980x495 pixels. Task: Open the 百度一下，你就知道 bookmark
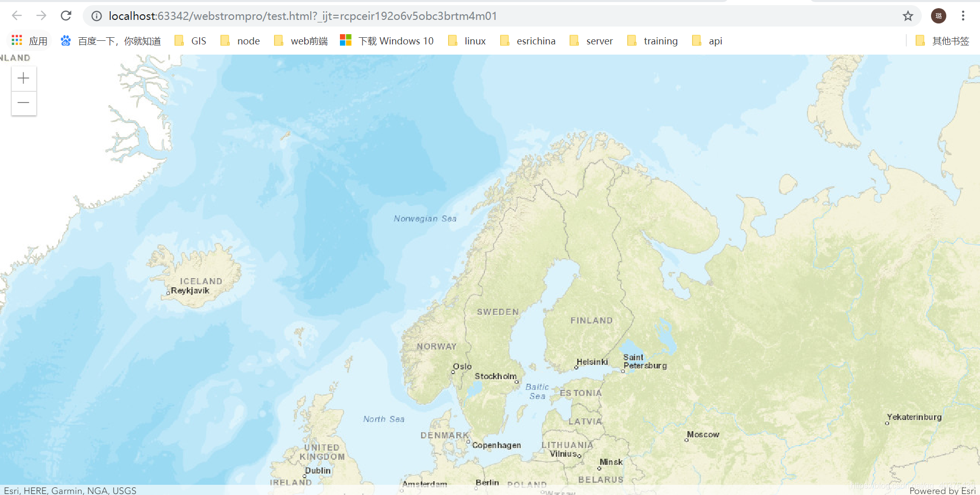(x=111, y=41)
